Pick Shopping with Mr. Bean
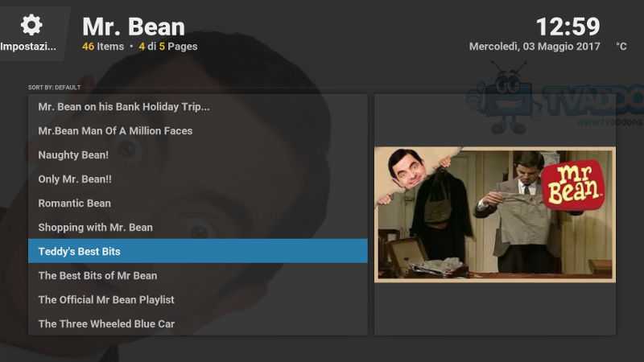644x362 pixels. click(x=197, y=228)
